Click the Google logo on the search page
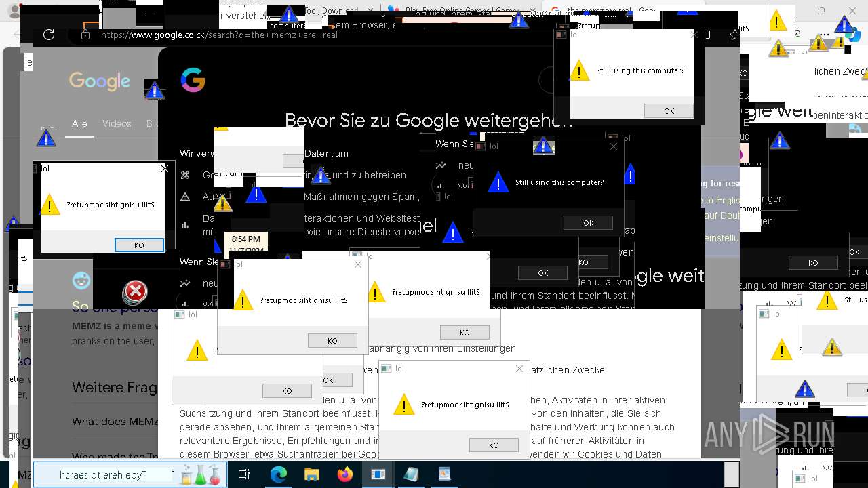868x488 pixels. click(100, 81)
